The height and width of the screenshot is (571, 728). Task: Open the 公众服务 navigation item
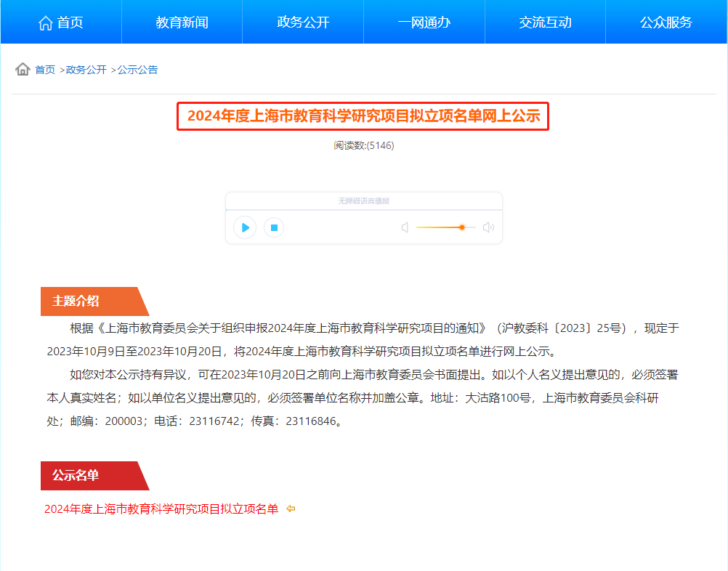(x=666, y=23)
